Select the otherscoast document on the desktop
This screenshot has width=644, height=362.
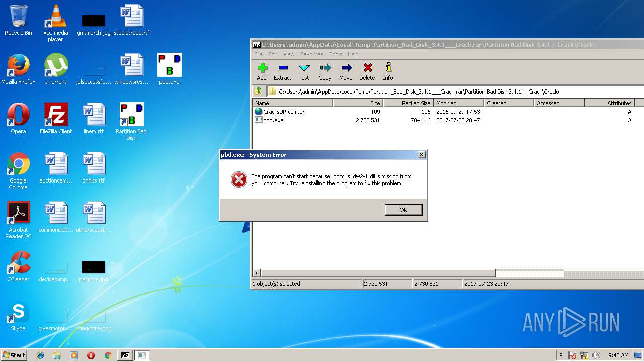(x=94, y=217)
